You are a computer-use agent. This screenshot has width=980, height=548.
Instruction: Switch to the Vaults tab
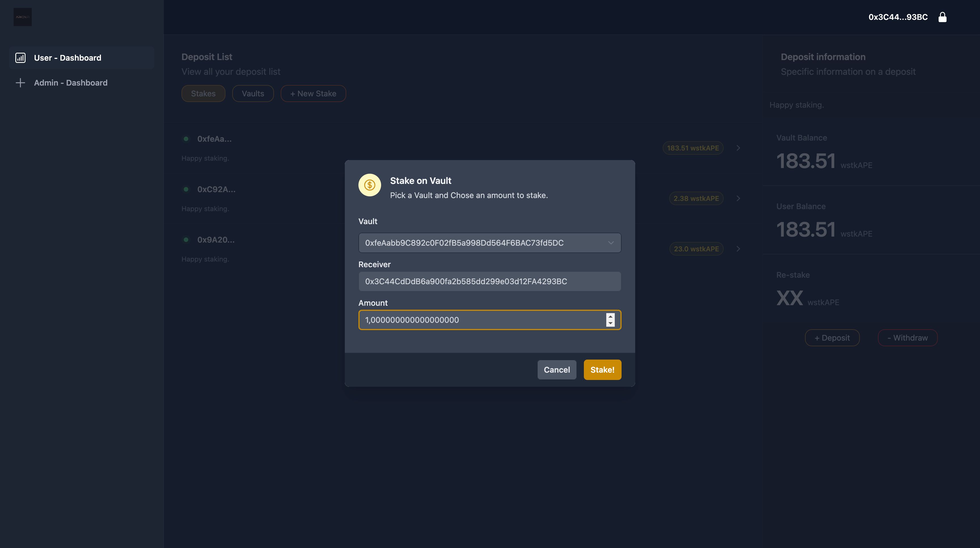point(253,94)
